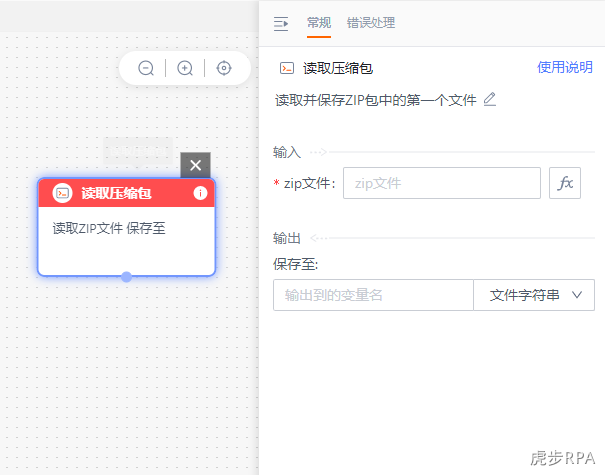605x475 pixels.
Task: Zoom out the canvas with minus magnifier
Action: coord(146,68)
